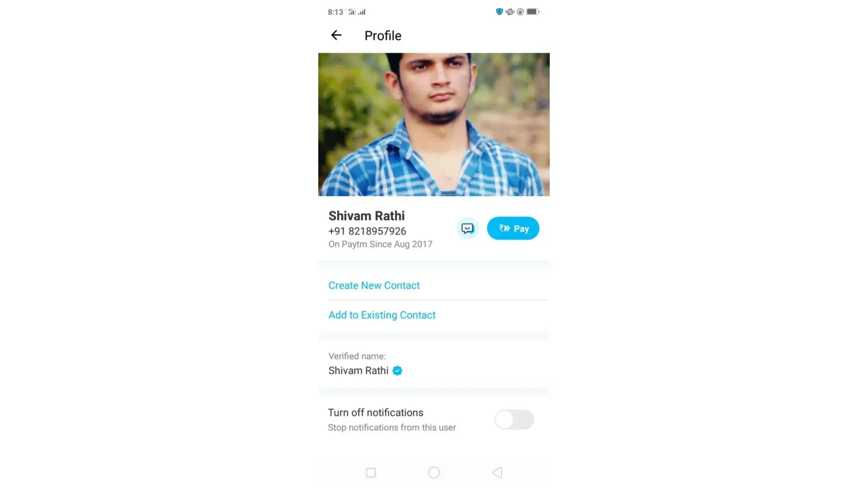This screenshot has width=868, height=488.
Task: Tap the Android back triangle button
Action: 497,472
